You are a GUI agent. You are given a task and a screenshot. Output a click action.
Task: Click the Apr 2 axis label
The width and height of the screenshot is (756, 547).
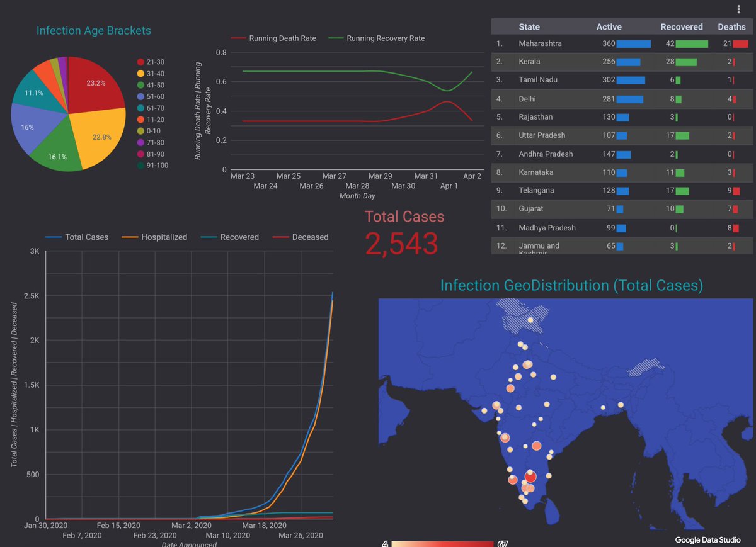[472, 176]
